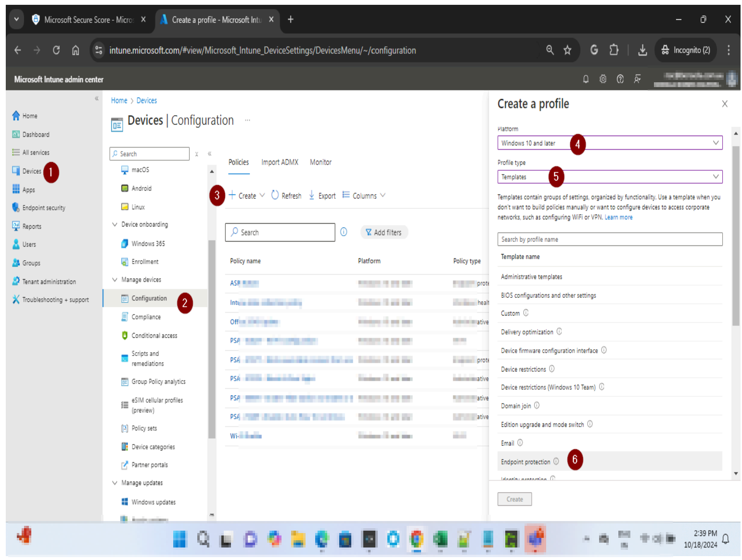Viewport: 742px width, 560px height.
Task: Click the Devices menu Search field
Action: coord(149,154)
